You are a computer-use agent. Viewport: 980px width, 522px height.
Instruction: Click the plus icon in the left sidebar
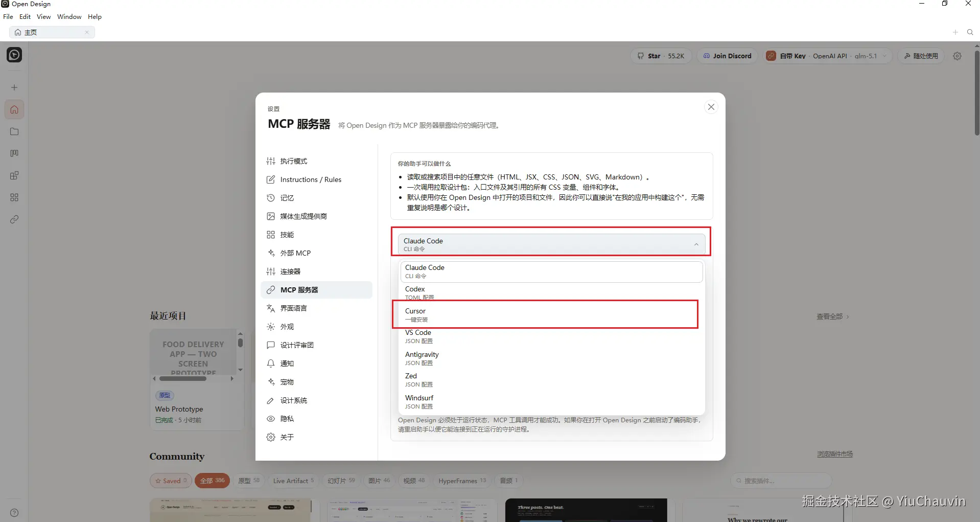tap(14, 87)
